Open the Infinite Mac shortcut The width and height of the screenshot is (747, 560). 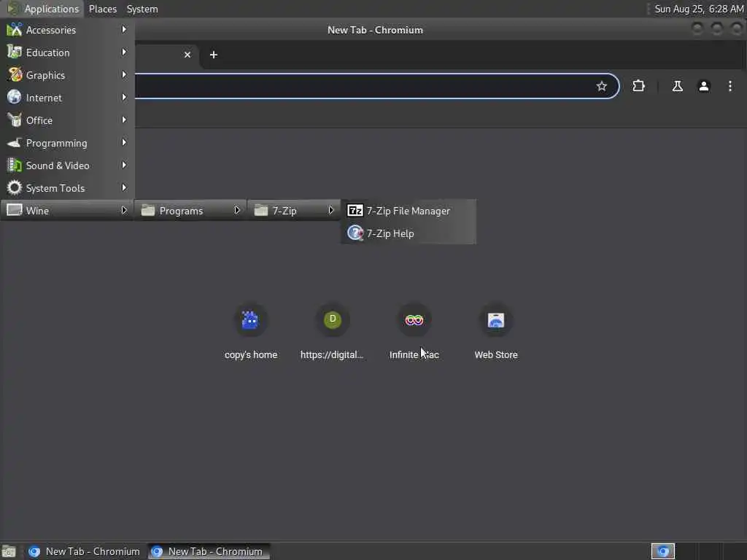coord(414,332)
